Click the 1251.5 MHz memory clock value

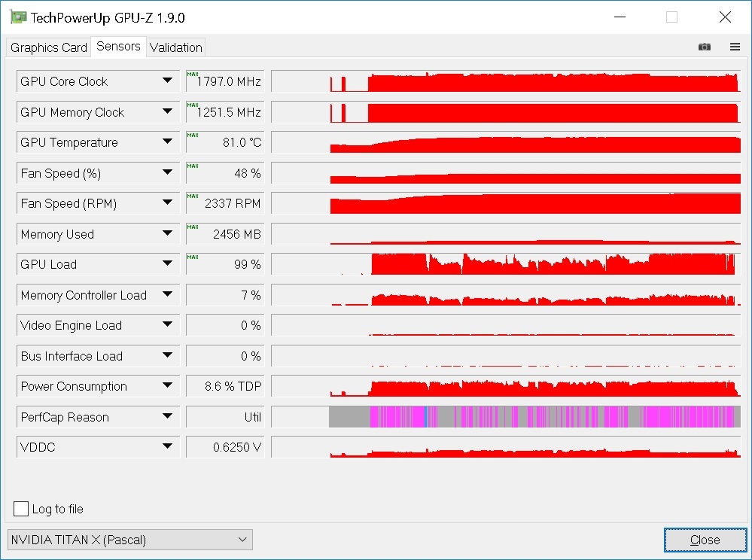coord(225,111)
